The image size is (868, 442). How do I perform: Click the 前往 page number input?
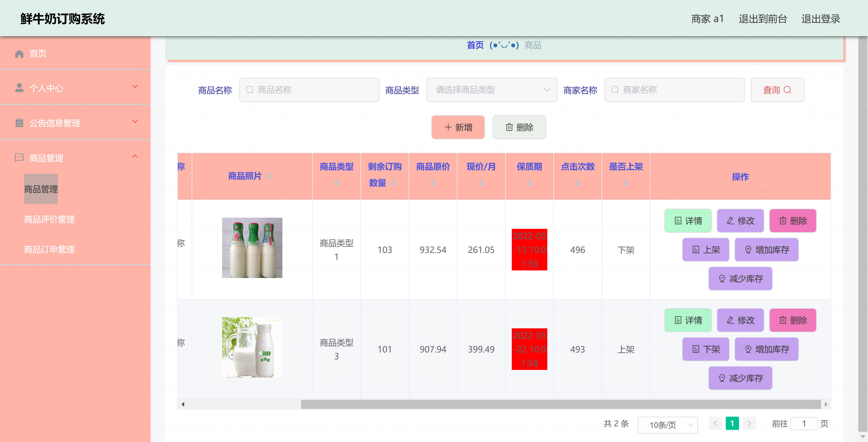coord(804,423)
